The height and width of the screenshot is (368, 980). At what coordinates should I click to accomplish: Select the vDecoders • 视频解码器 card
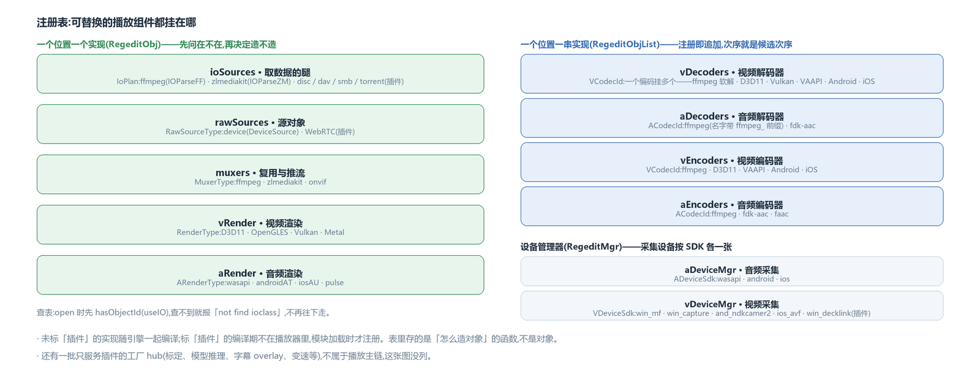732,74
